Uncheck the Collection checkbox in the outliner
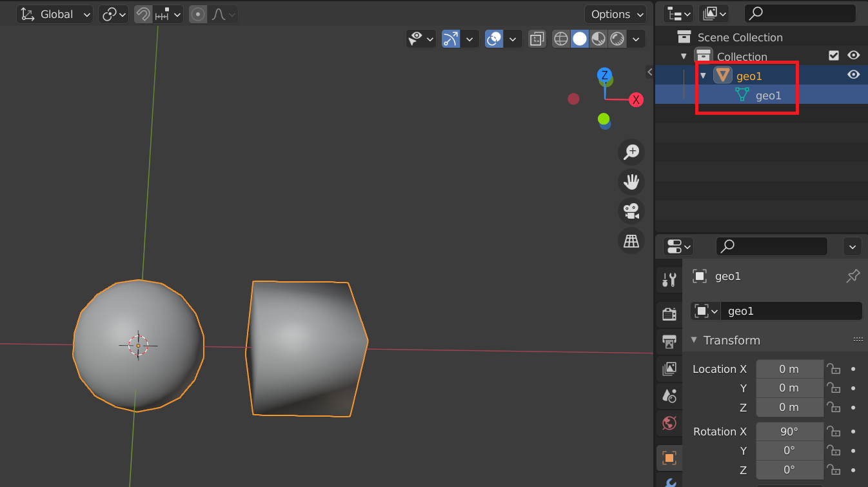The height and width of the screenshot is (487, 868). pos(834,55)
